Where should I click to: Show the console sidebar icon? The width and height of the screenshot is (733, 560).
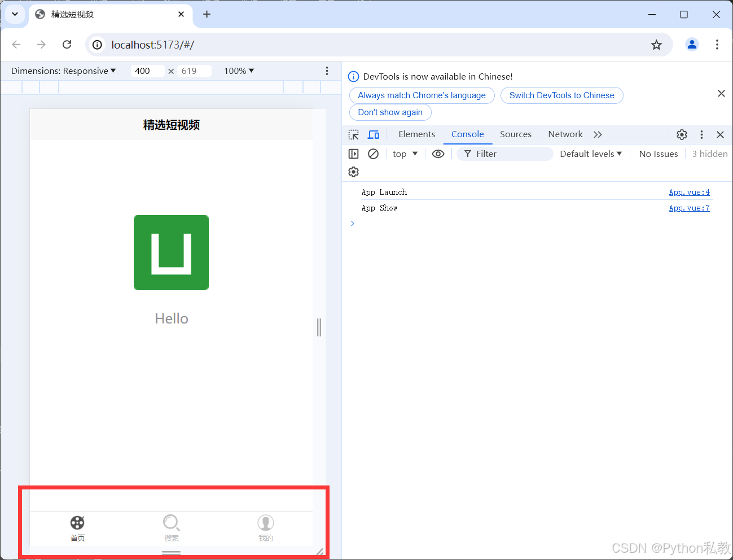point(354,154)
